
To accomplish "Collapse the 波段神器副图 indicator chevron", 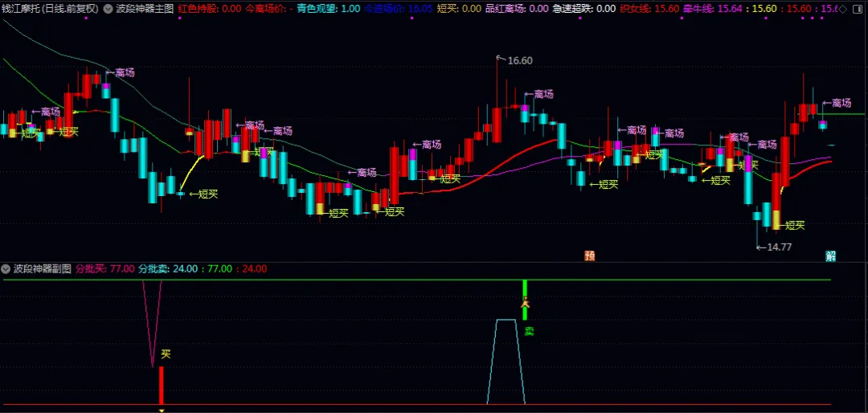I will (x=6, y=269).
